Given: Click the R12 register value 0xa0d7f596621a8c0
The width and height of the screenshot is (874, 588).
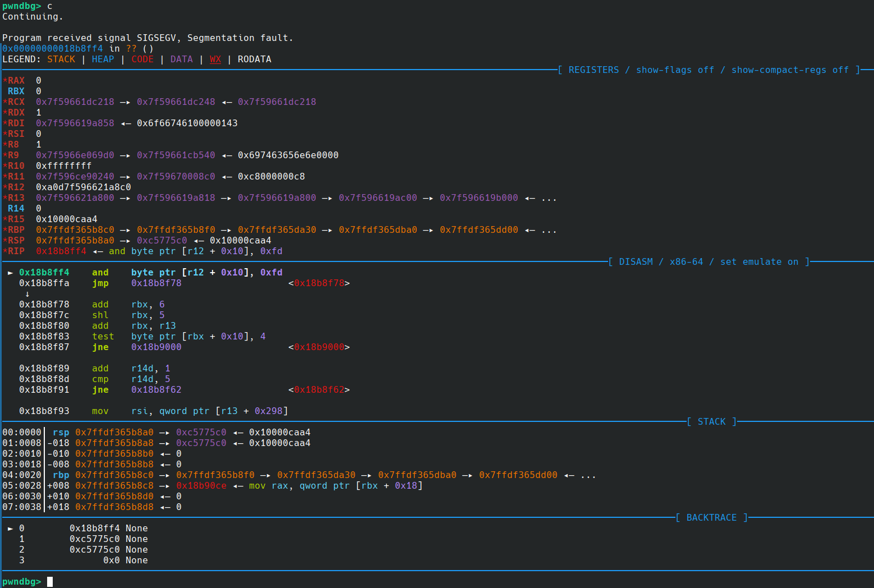Looking at the screenshot, I should pos(83,187).
